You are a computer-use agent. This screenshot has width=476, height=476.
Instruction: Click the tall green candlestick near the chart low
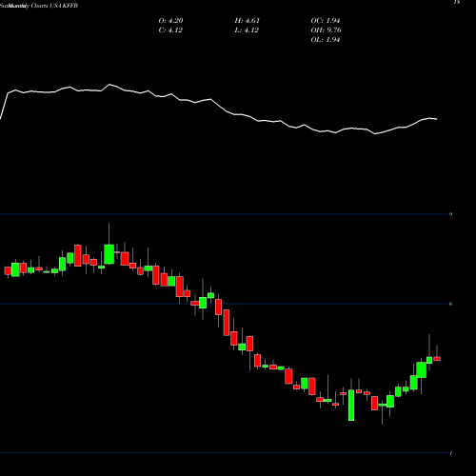tap(351, 405)
